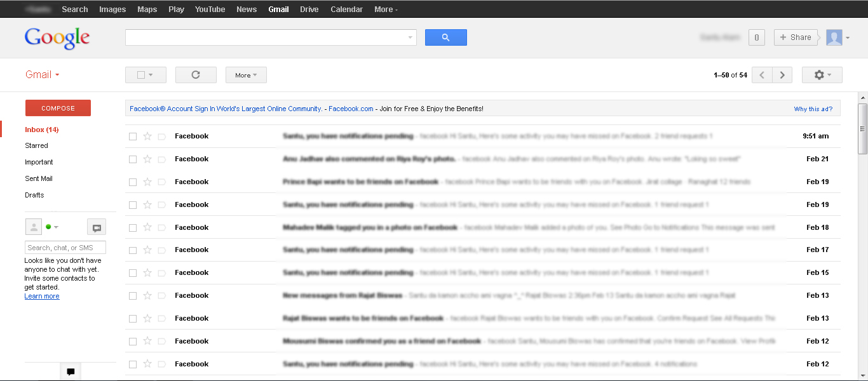Click the chat profile picture in the sidebar
Image resolution: width=868 pixels, height=381 pixels.
click(33, 227)
